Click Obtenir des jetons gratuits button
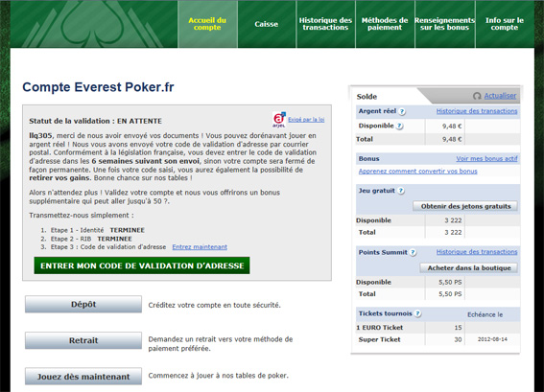The image size is (544, 392). coord(465,206)
